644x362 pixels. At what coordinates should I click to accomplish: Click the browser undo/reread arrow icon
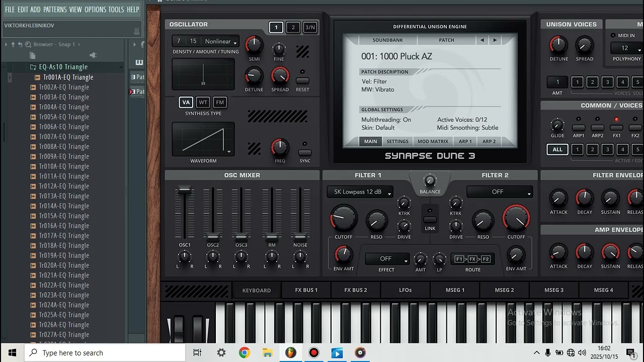20,44
